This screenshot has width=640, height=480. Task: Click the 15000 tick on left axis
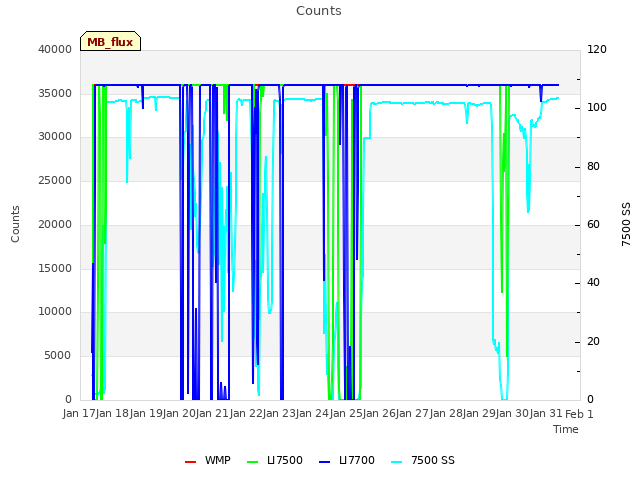(55, 268)
